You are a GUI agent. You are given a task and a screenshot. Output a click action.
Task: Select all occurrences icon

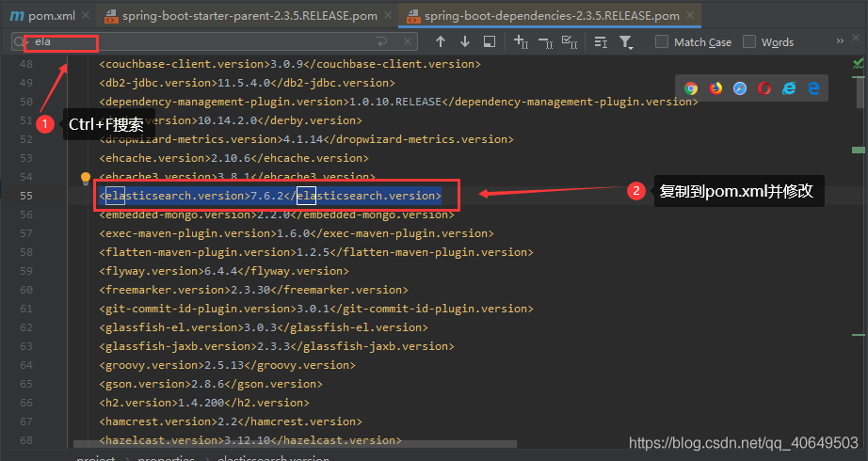click(x=570, y=42)
